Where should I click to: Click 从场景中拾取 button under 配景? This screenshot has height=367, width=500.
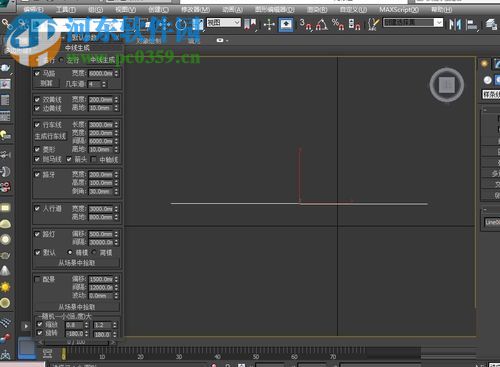(77, 307)
